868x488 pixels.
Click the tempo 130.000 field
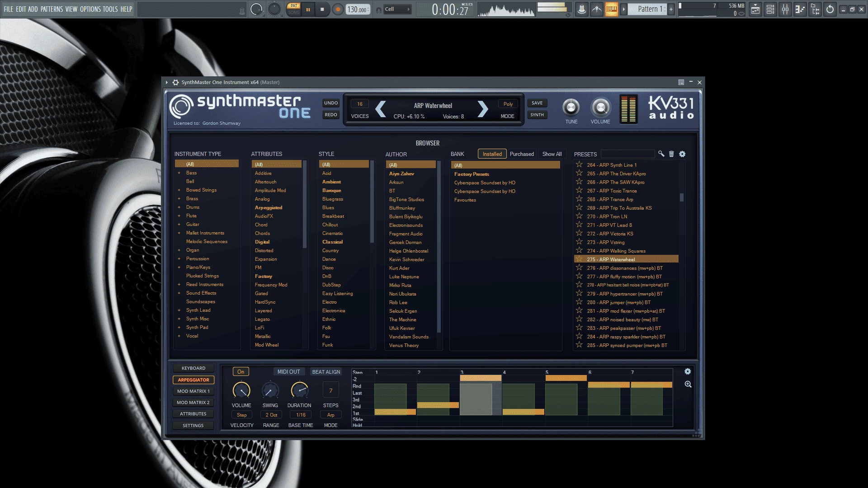click(358, 9)
